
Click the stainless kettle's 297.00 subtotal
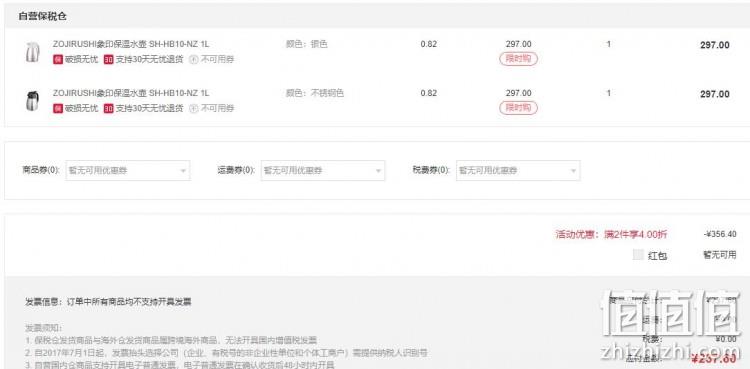(x=715, y=94)
